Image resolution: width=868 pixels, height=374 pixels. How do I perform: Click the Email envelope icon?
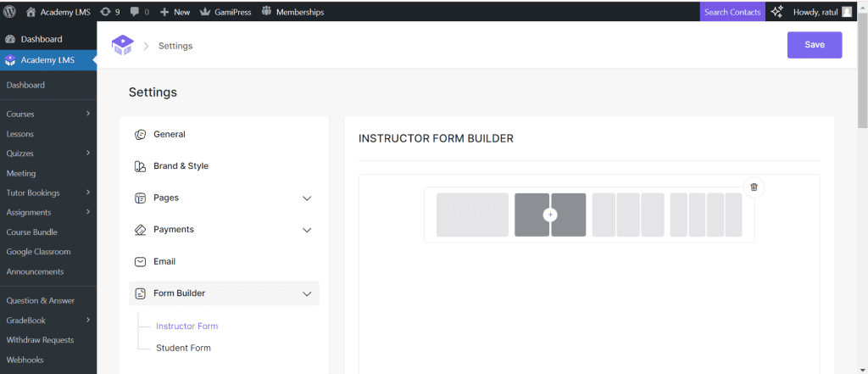point(141,261)
